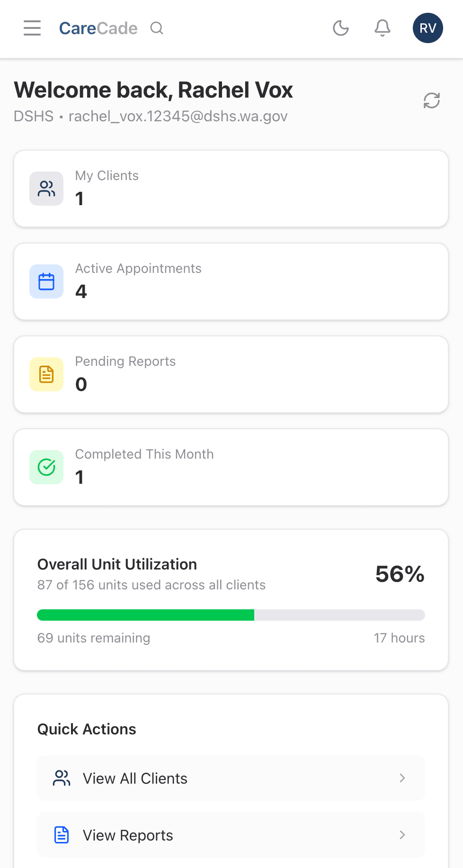Toggle dark mode with the moon icon
The width and height of the screenshot is (463, 868).
(x=340, y=28)
